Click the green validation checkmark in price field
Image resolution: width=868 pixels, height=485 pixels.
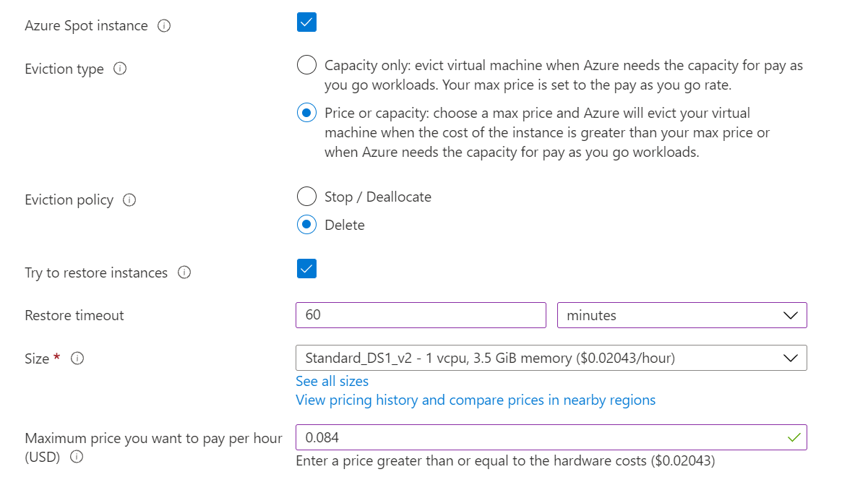pos(794,437)
